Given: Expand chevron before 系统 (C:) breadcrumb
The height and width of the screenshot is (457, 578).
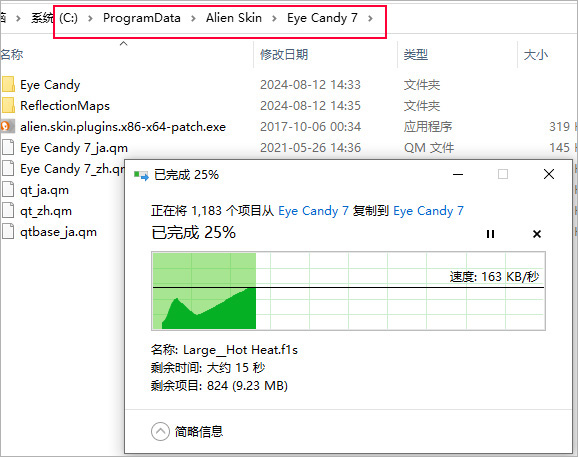Looking at the screenshot, I should pos(18,18).
